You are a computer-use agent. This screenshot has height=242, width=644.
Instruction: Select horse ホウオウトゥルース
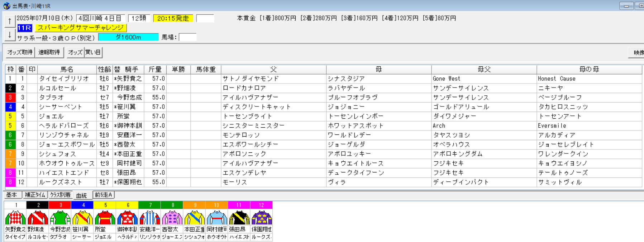coord(67,163)
